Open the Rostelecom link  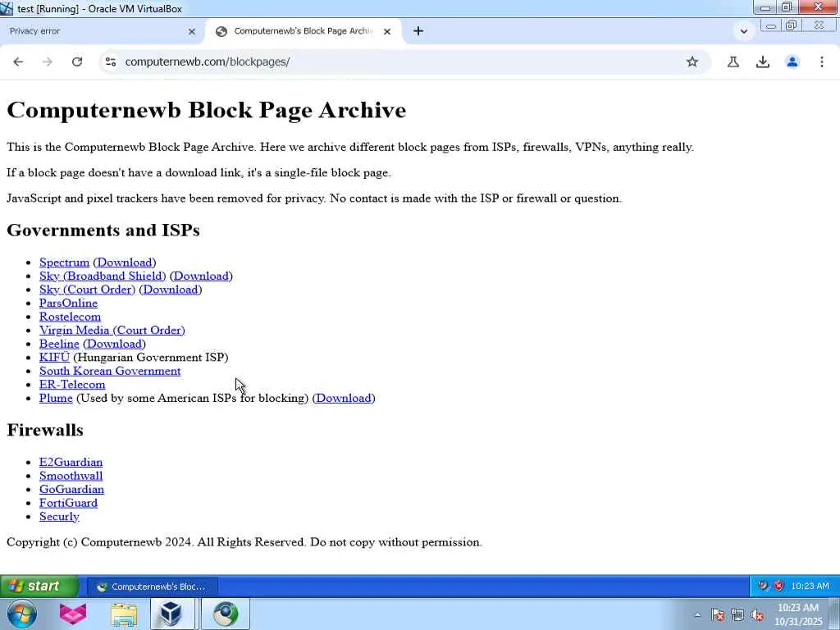click(71, 317)
